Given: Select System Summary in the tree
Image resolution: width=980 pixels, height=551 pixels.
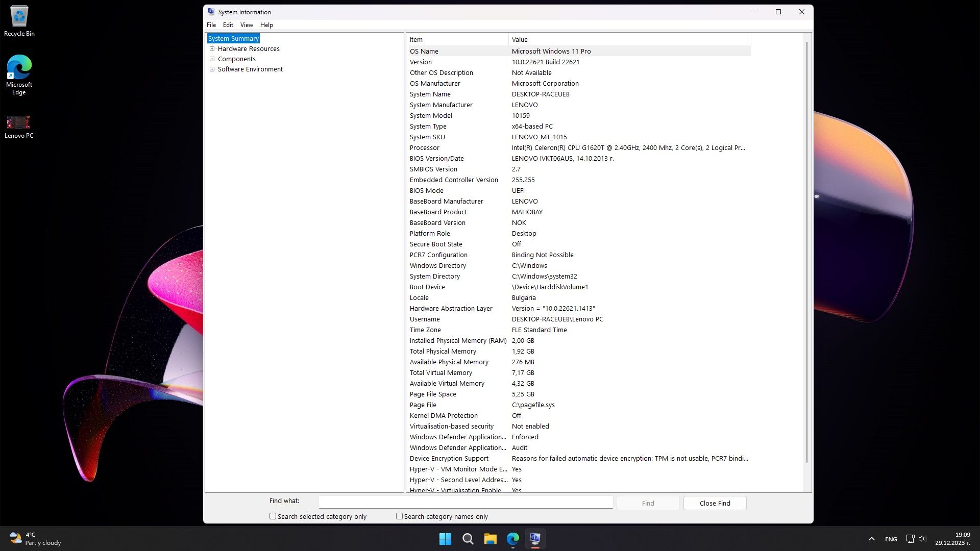Looking at the screenshot, I should (233, 39).
